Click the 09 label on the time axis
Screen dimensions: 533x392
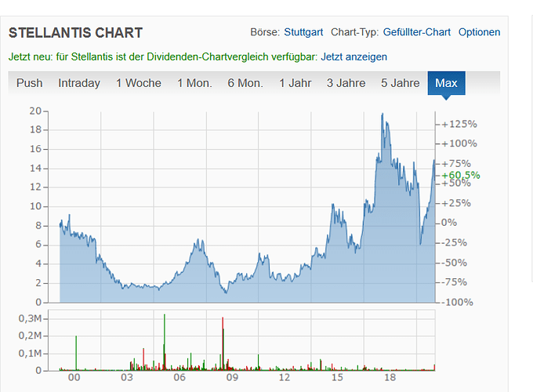[x=232, y=377]
